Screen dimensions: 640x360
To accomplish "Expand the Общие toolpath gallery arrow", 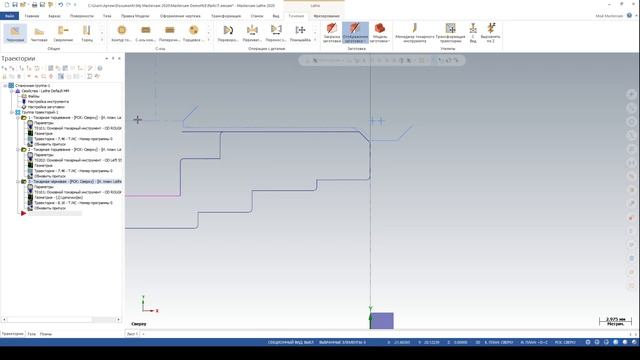I will tap(102, 40).
